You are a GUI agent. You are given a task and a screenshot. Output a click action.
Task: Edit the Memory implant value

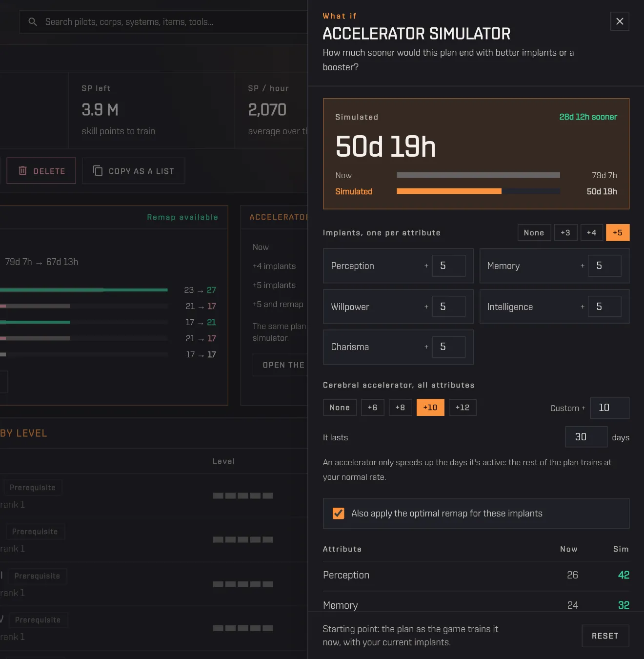point(605,266)
